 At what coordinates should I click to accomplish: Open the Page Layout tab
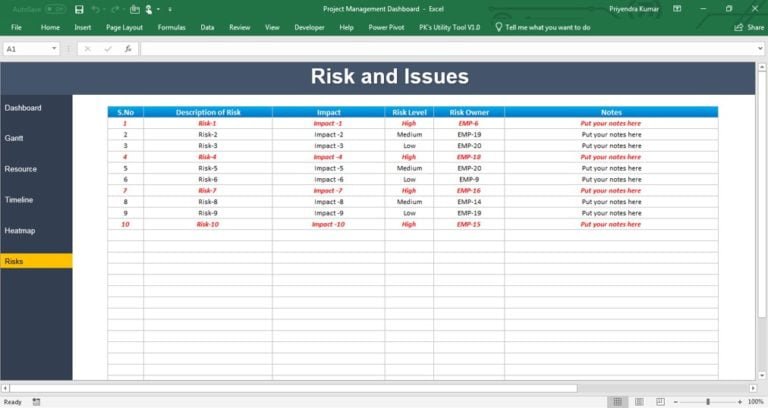tap(124, 27)
